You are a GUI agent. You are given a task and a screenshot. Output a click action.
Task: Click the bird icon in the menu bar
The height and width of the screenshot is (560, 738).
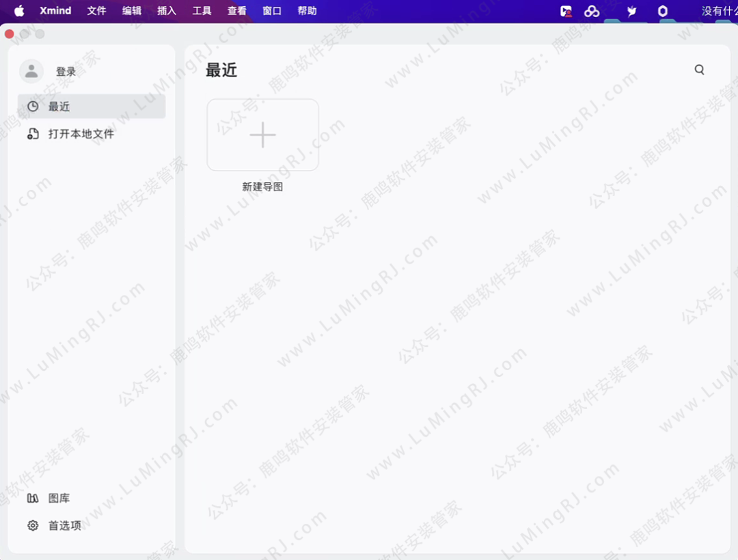point(631,11)
